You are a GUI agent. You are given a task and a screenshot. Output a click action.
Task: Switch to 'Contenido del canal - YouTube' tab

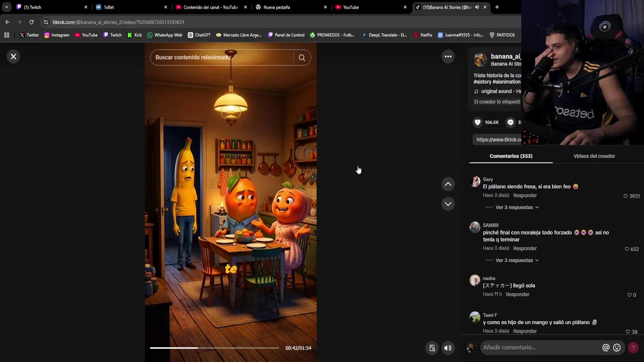coord(212,7)
